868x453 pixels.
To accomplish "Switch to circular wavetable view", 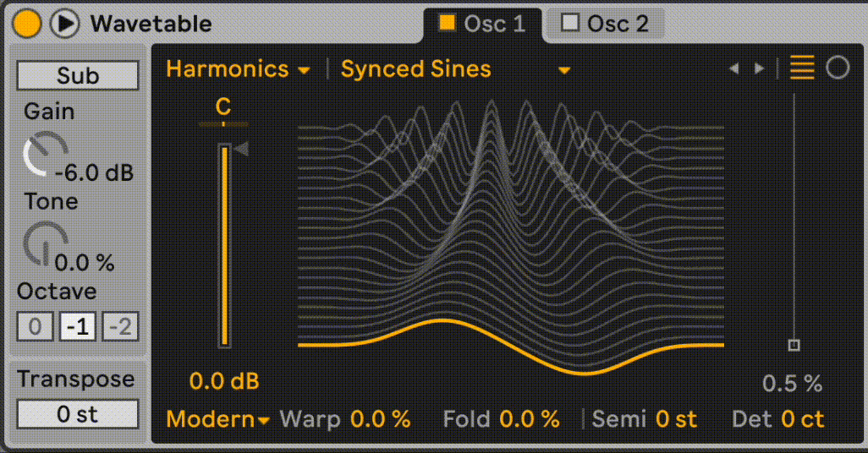I will pos(838,68).
